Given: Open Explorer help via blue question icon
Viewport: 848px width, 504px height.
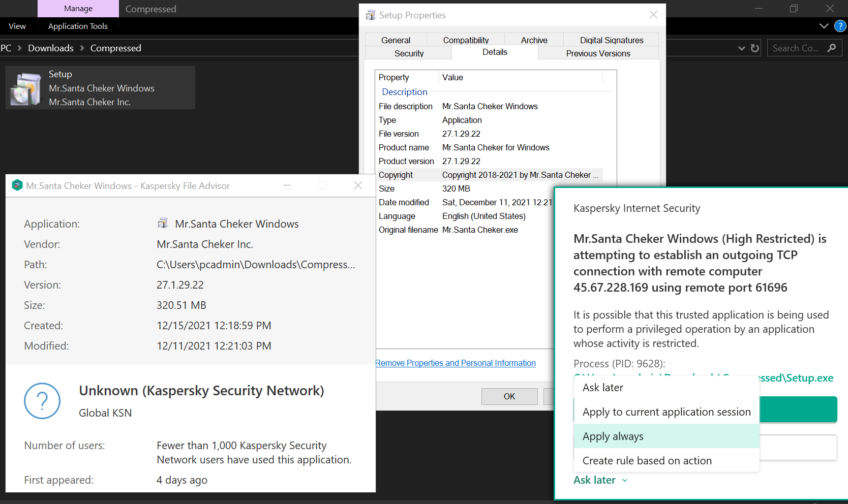Looking at the screenshot, I should coord(840,26).
